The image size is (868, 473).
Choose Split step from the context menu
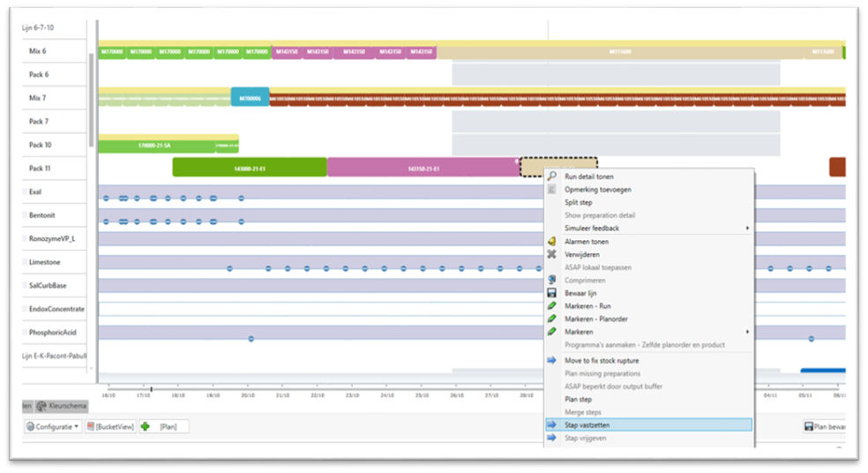click(x=579, y=203)
